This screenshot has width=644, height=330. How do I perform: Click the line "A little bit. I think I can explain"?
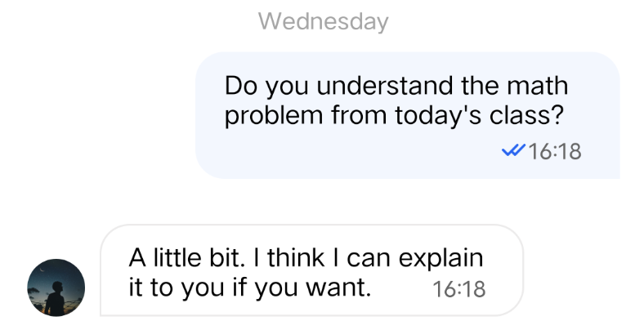point(306,258)
